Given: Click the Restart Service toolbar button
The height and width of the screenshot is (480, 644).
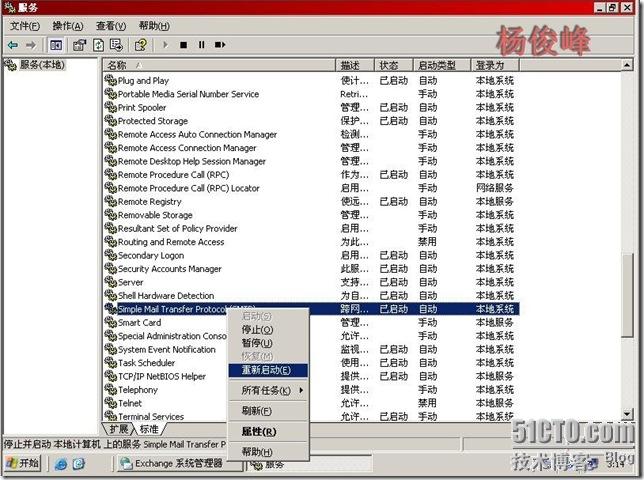Looking at the screenshot, I should tap(220, 45).
